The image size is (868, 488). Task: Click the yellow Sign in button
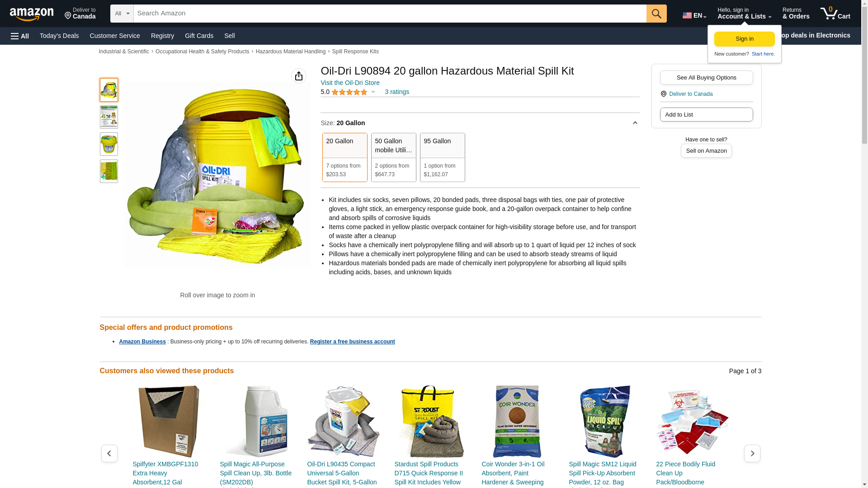pos(744,39)
